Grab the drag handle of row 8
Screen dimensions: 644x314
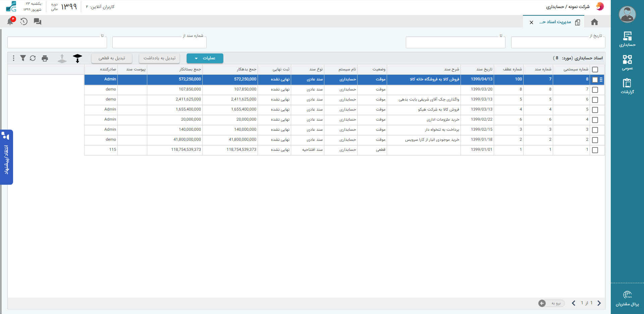(601, 79)
